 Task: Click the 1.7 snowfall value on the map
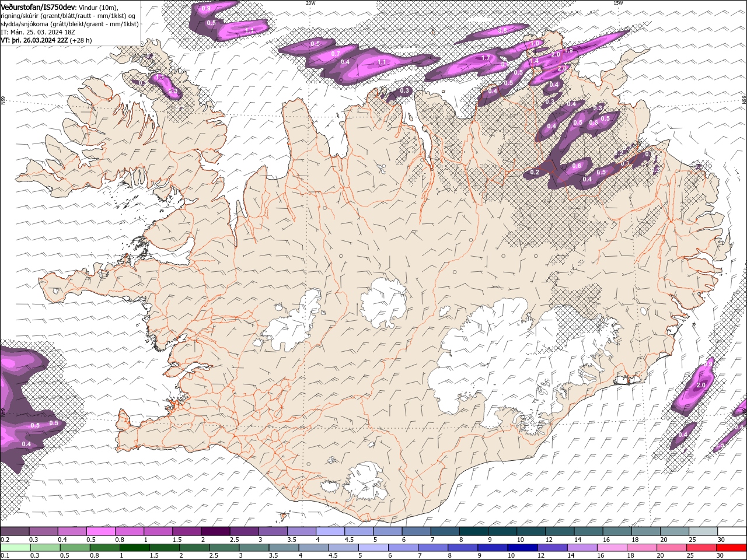click(486, 58)
